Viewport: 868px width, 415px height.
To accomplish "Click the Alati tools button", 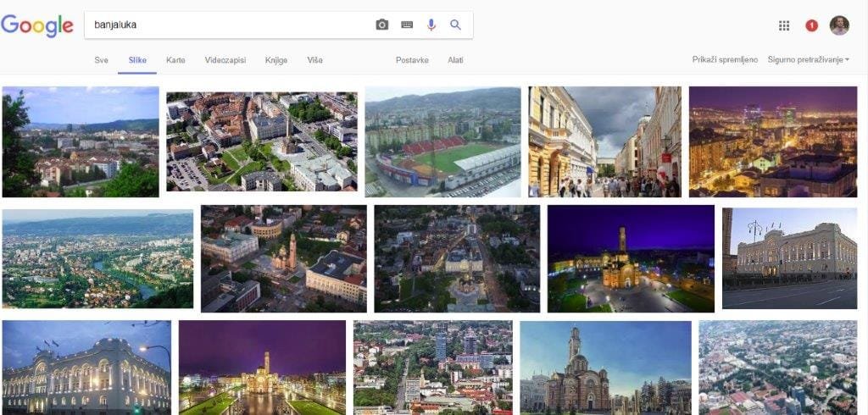I will [455, 60].
